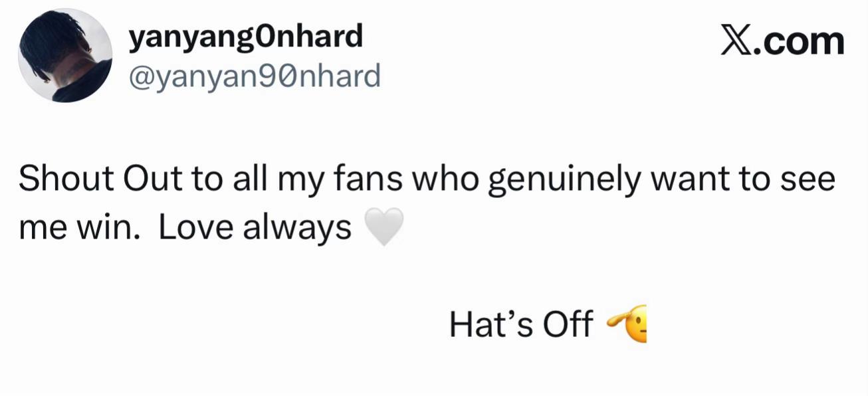Click the yanyang0nhard display name

click(x=245, y=37)
